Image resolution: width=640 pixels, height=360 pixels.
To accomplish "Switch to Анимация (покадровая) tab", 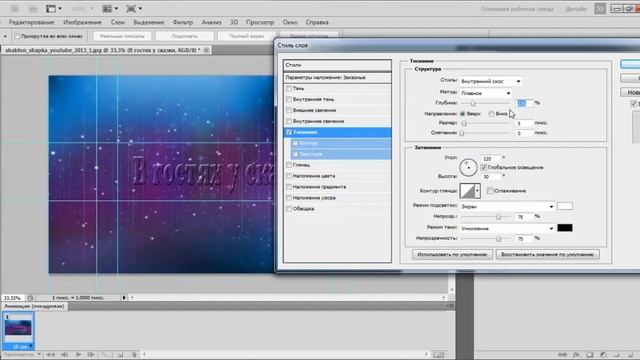I will click(x=34, y=306).
